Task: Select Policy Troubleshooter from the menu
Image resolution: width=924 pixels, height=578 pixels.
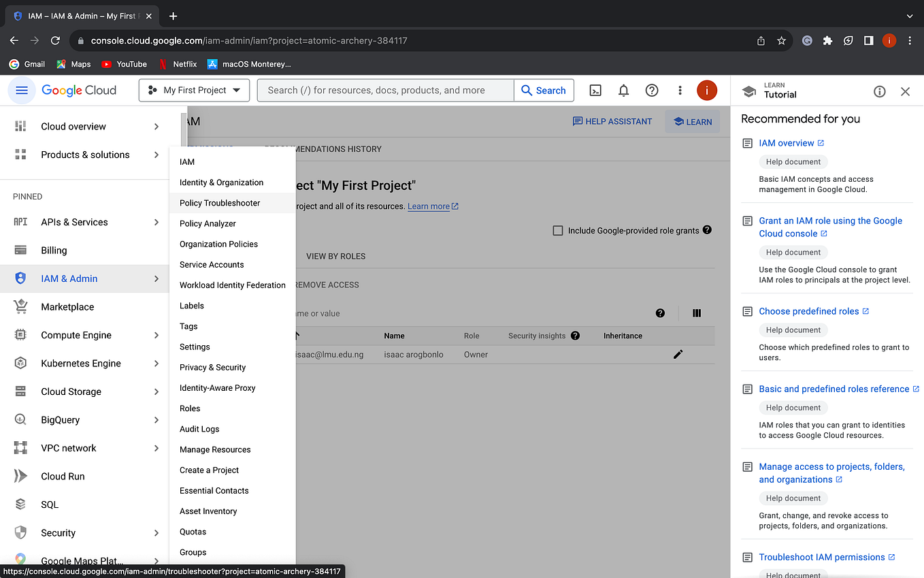Action: [x=219, y=203]
